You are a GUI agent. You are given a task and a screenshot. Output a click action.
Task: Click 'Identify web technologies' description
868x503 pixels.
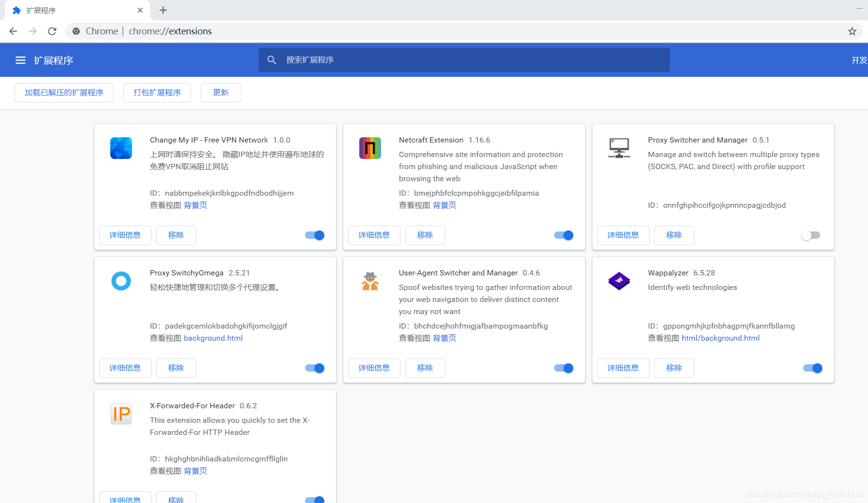[x=692, y=287]
